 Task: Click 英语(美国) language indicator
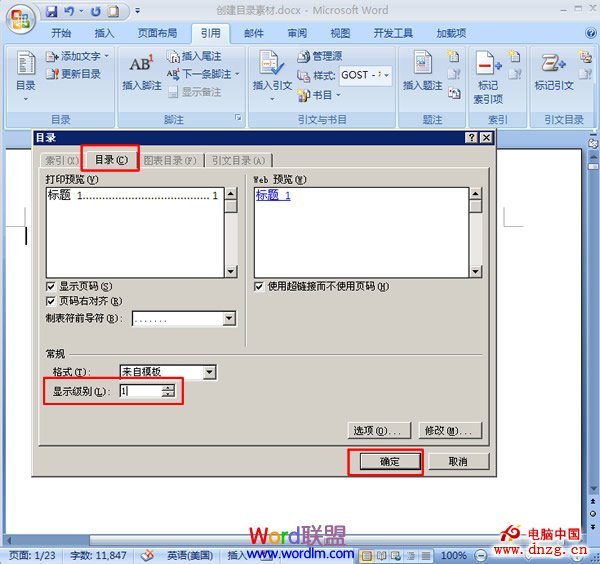tap(190, 555)
